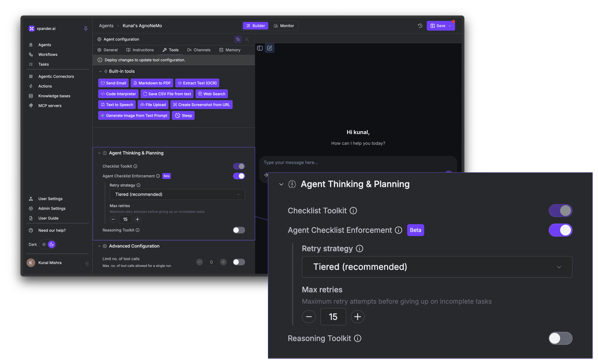Switch to Monitor mode
598x364 pixels.
tap(284, 25)
